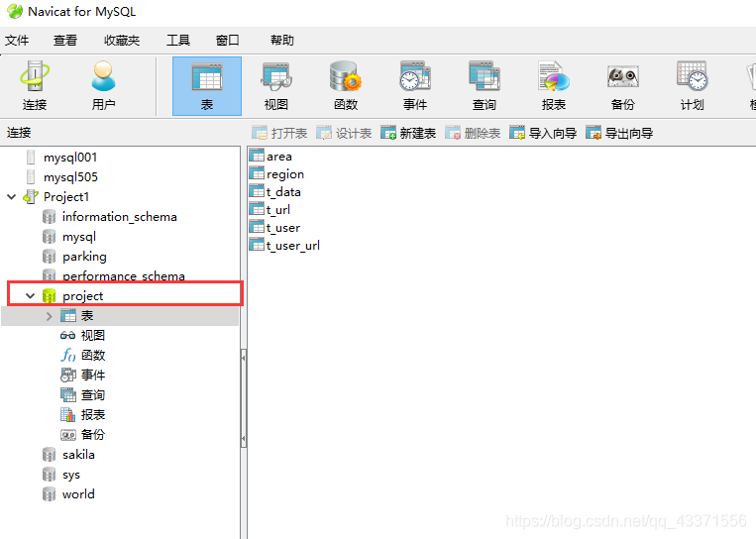Open the 收藏夹 menu

click(x=122, y=40)
